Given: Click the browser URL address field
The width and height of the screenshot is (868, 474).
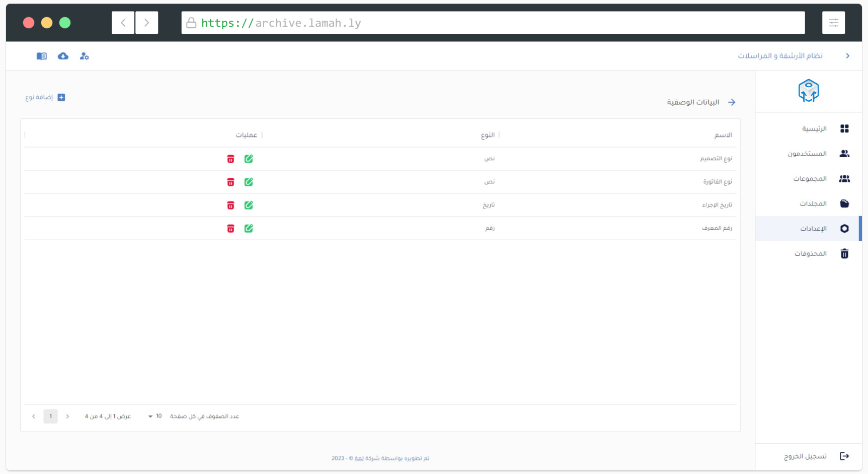Looking at the screenshot, I should click(493, 23).
